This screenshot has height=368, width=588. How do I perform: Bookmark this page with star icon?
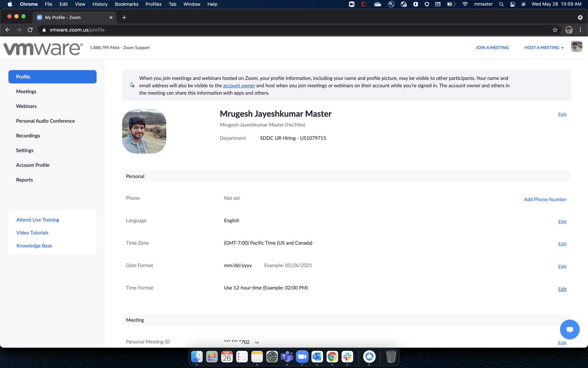(555, 30)
